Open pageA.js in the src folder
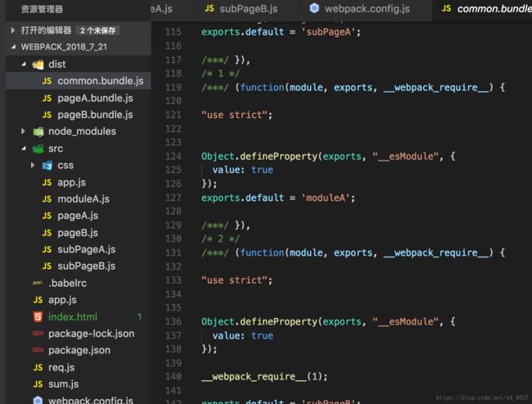This screenshot has height=404, width=532. 78,216
